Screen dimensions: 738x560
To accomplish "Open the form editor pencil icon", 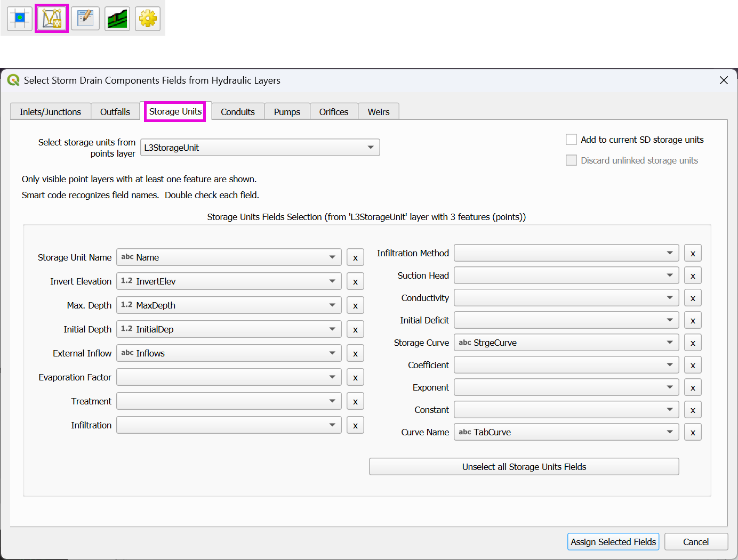I will [85, 19].
